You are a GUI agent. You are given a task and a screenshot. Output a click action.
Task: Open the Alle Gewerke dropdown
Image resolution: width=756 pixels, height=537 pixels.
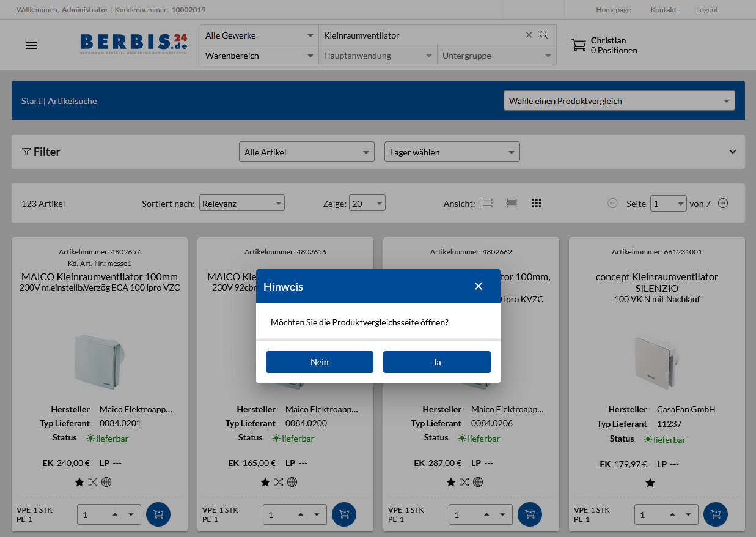(259, 35)
